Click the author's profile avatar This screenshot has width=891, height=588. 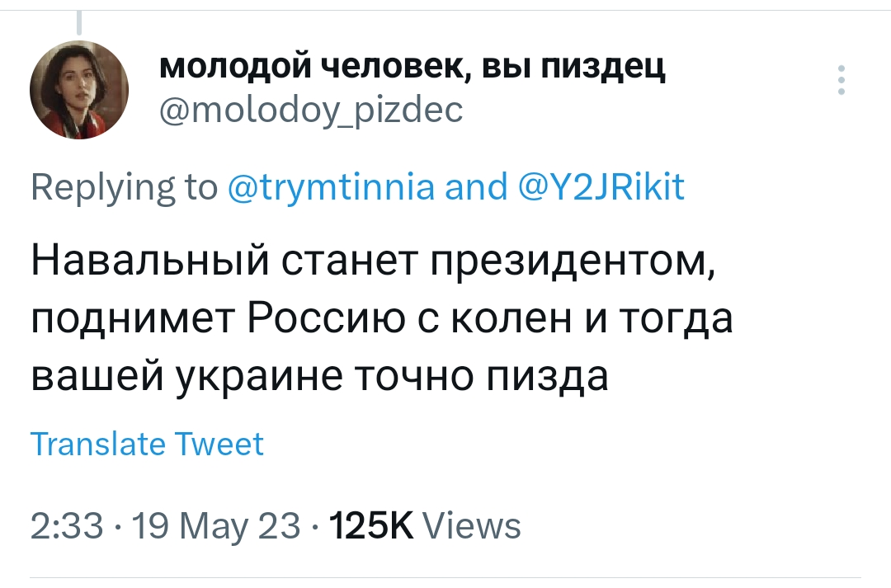click(x=79, y=89)
